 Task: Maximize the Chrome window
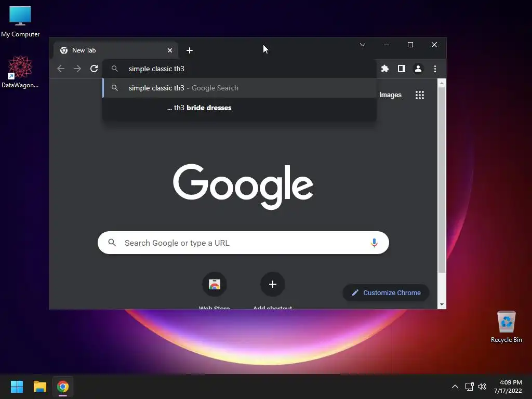pos(410,45)
